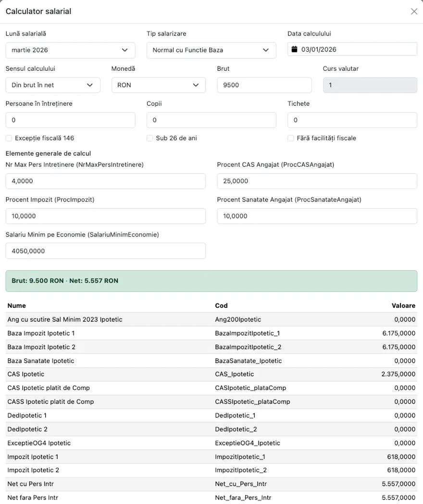The height and width of the screenshot is (504, 423).
Task: Click the 'Impozit Ipotetic 2' row name
Action: (x=33, y=470)
